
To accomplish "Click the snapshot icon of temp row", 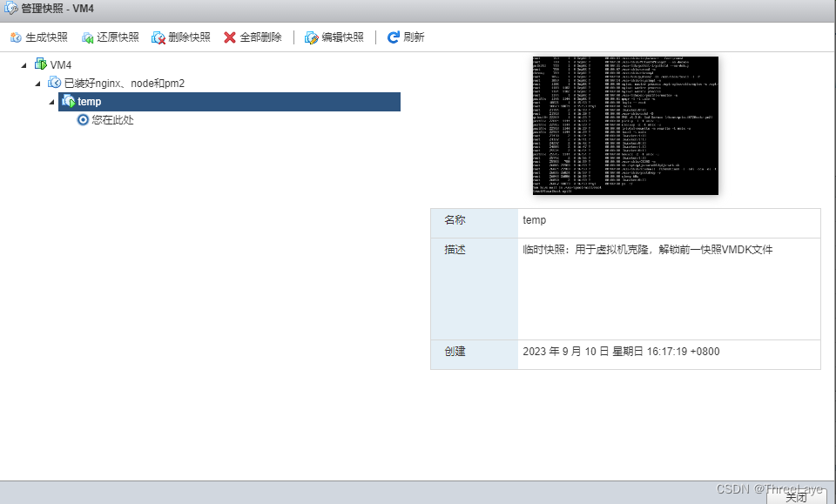I will [68, 101].
